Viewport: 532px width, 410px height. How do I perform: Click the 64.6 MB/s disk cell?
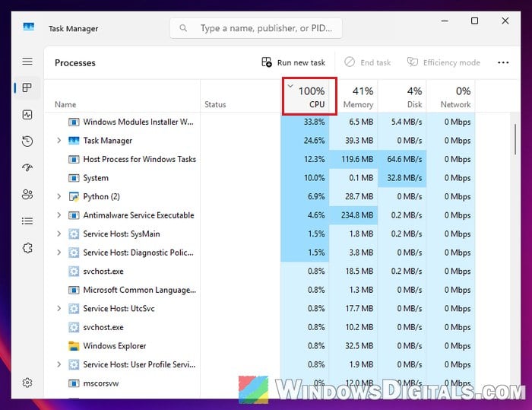click(x=402, y=159)
